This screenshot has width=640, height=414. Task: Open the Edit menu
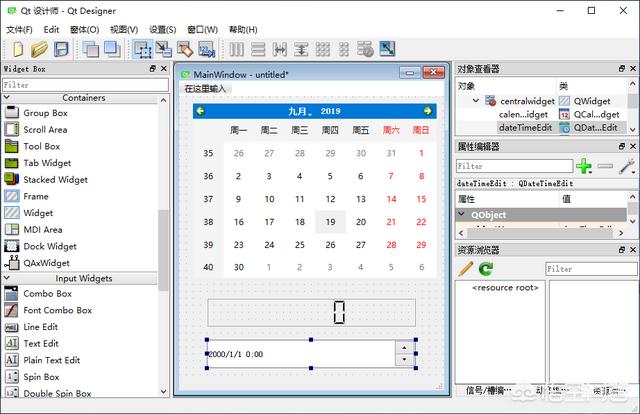pos(51,30)
